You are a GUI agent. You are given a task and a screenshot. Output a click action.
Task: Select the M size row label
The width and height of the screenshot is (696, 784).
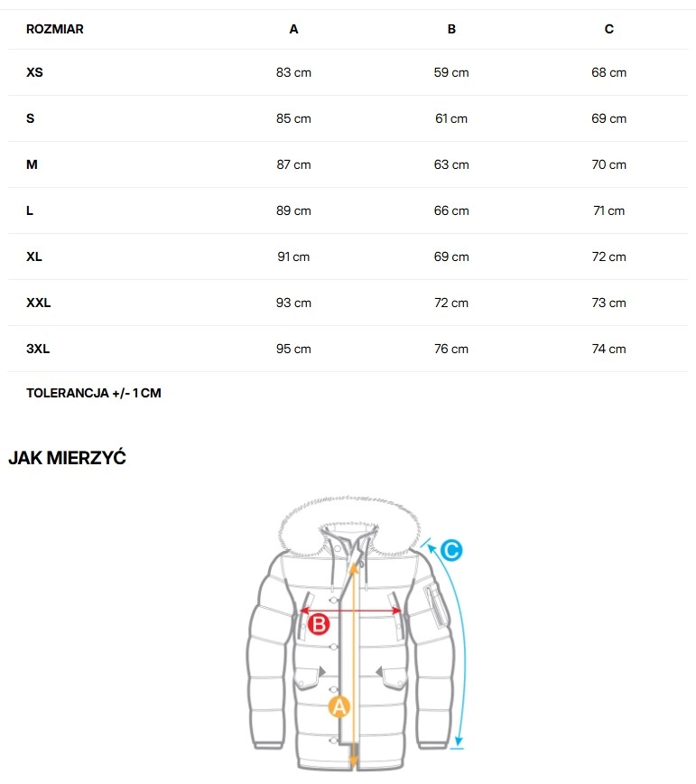pyautogui.click(x=32, y=164)
